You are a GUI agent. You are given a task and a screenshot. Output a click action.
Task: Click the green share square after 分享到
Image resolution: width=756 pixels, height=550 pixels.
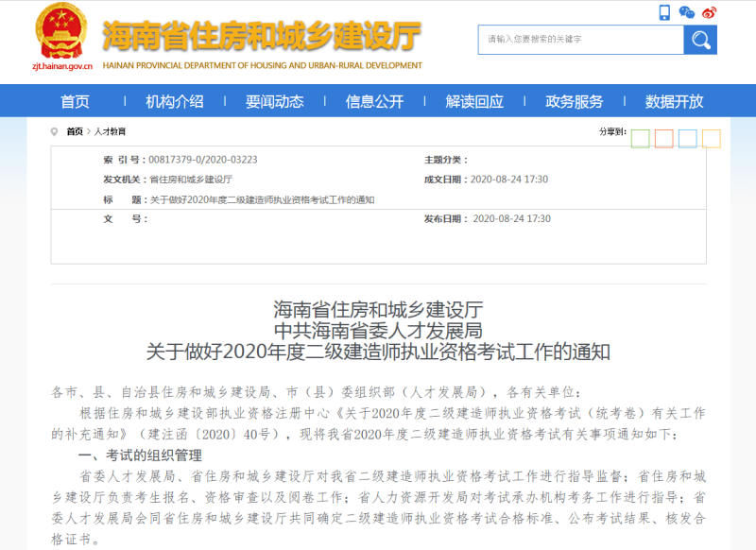coord(641,138)
